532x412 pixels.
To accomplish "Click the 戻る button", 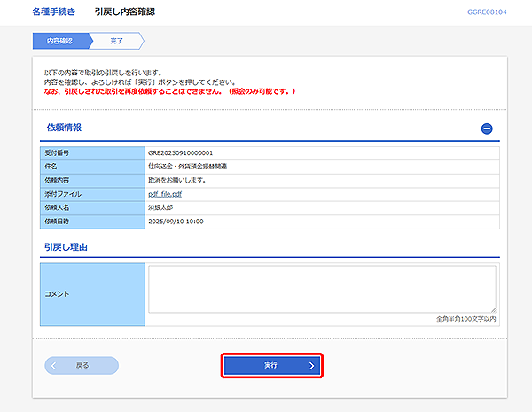I will [82, 366].
